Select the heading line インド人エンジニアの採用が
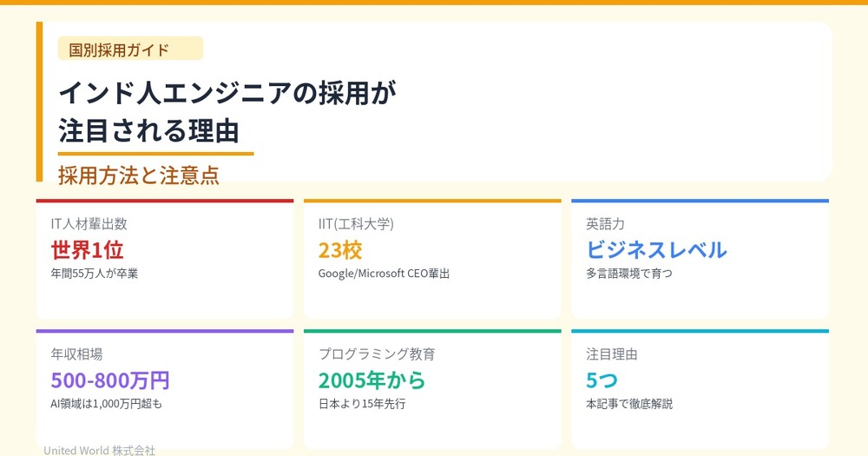 227,93
